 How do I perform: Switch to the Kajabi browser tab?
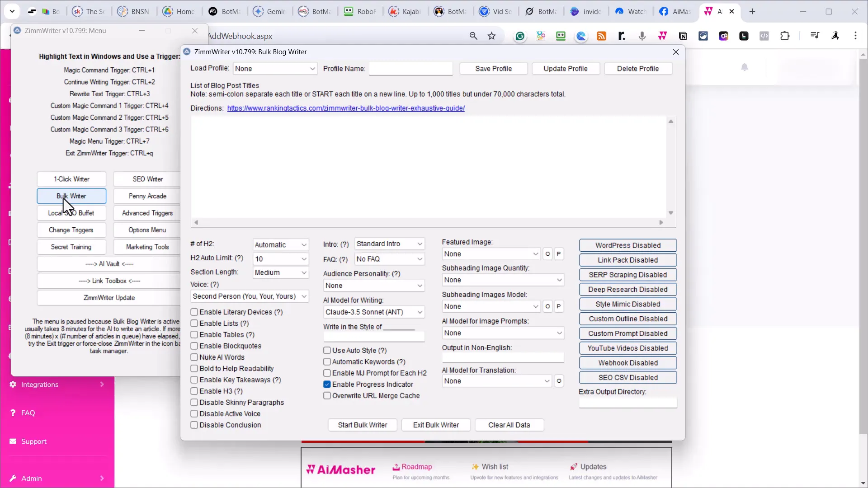point(405,11)
